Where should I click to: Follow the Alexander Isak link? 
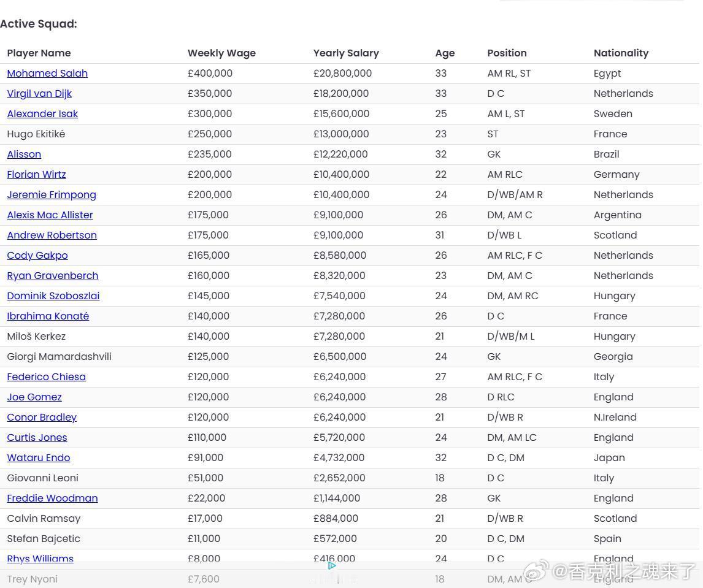click(42, 113)
